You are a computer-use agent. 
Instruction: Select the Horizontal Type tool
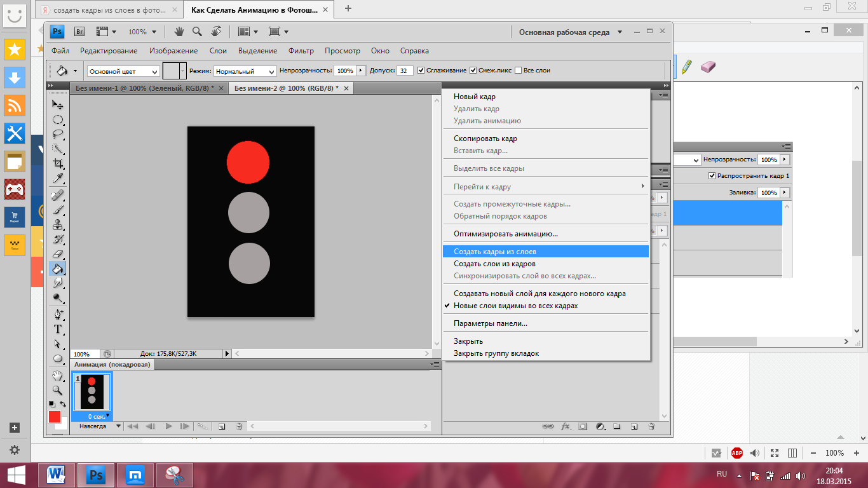[58, 329]
